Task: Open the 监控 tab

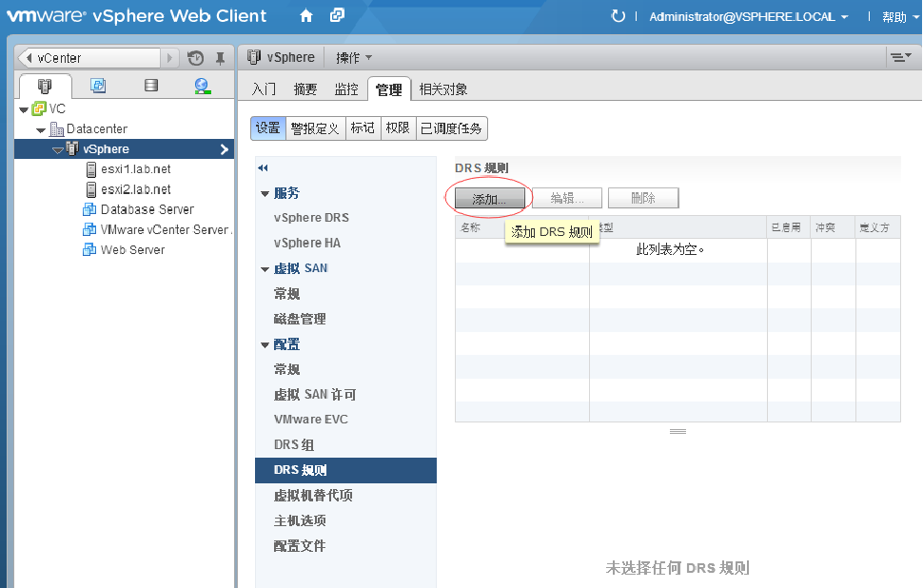Action: [346, 89]
